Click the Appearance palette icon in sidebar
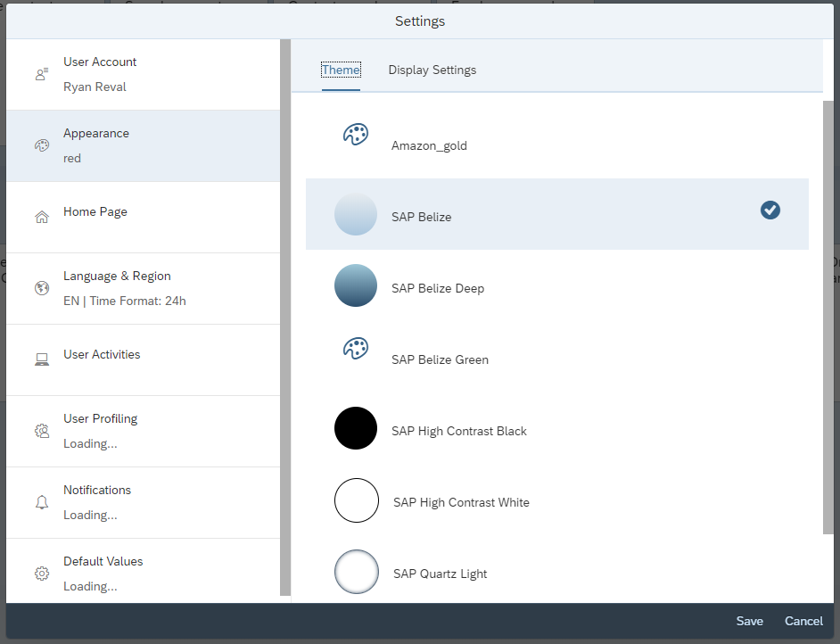 tap(42, 145)
